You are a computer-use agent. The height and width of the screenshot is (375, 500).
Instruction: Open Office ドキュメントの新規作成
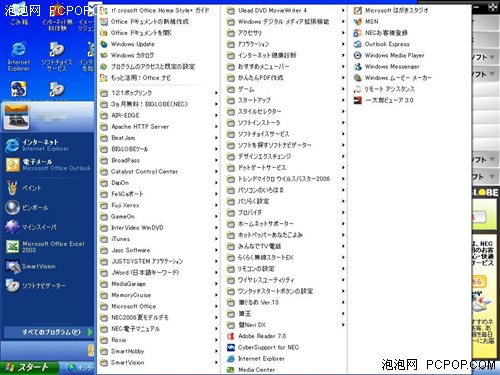click(145, 22)
